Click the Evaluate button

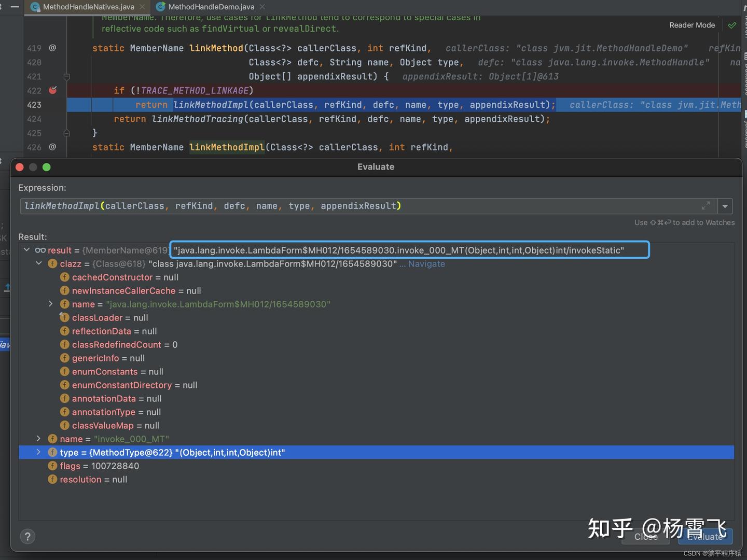[x=705, y=537]
